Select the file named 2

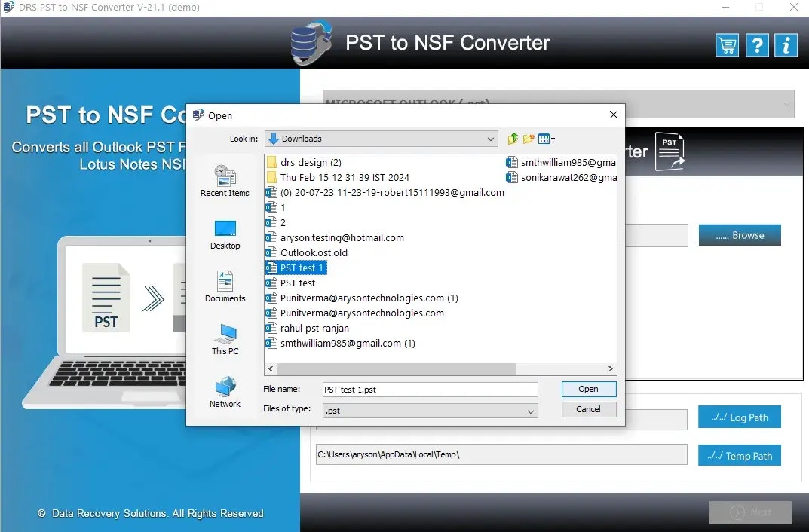275,223
